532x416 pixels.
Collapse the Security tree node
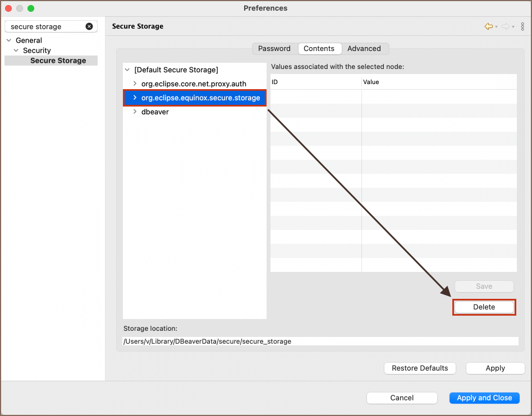(16, 50)
